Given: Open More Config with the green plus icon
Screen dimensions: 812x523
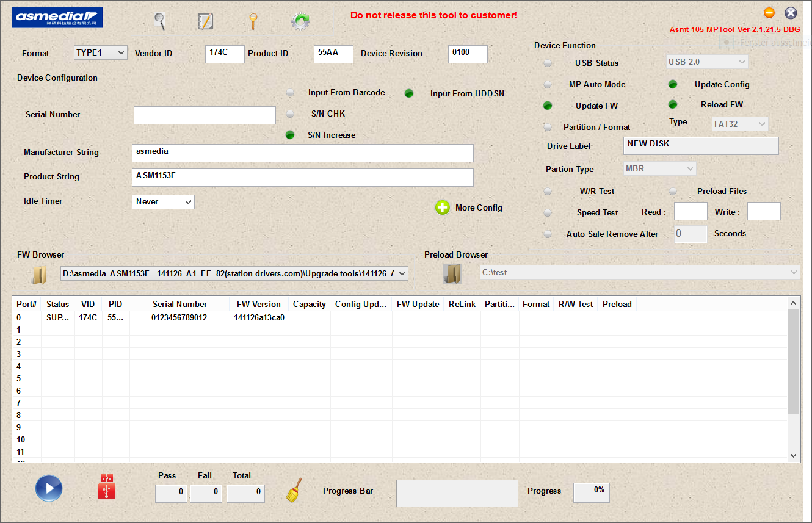Looking at the screenshot, I should (x=442, y=207).
